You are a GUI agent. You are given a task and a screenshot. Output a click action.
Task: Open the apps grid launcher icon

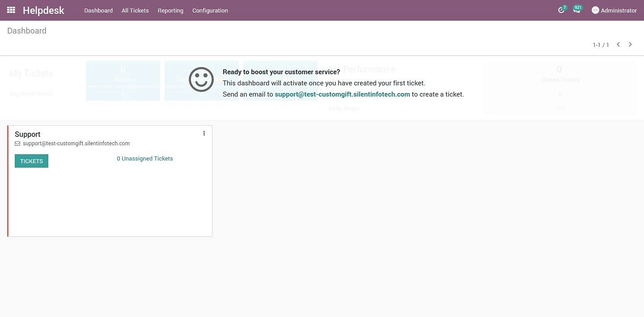[11, 10]
